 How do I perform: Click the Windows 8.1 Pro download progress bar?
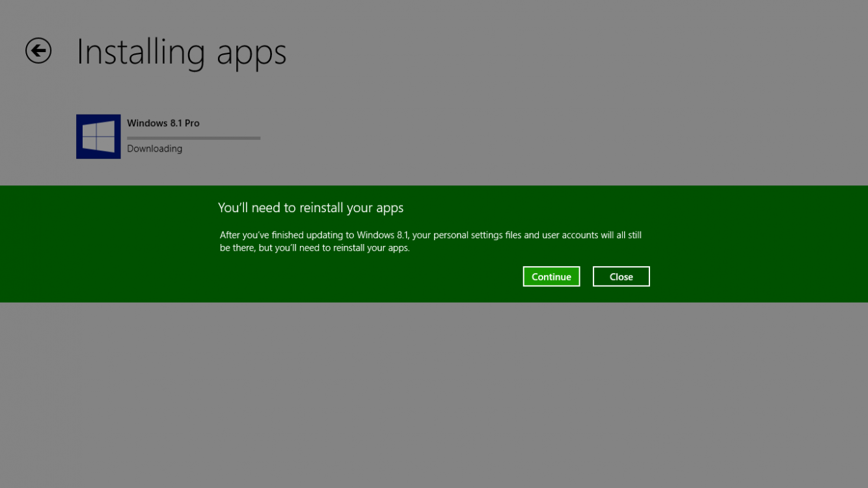pos(193,138)
